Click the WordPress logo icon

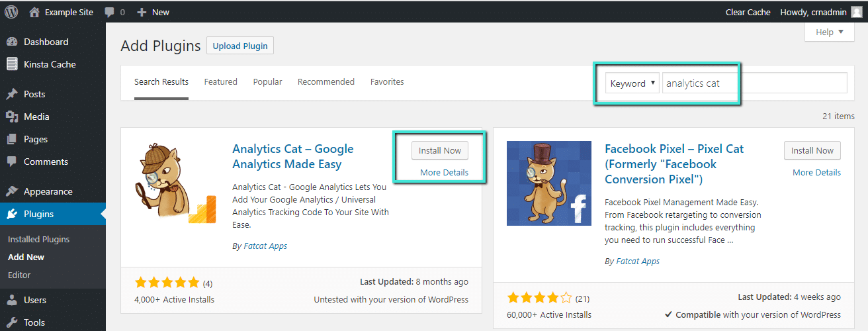coord(11,12)
